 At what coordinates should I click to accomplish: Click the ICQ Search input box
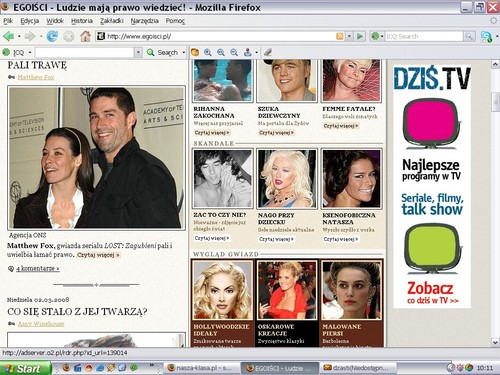[x=424, y=36]
